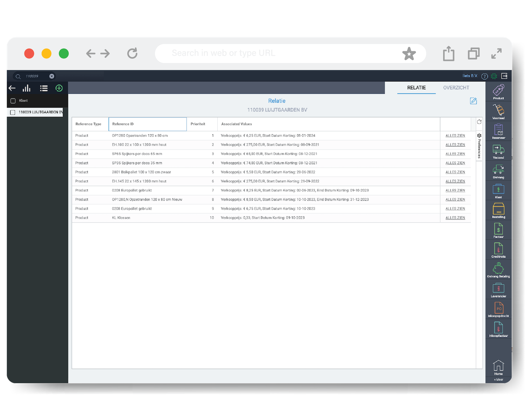The width and height of the screenshot is (525, 420).
Task: Click the Ilets B.V. company name
Action: (470, 76)
